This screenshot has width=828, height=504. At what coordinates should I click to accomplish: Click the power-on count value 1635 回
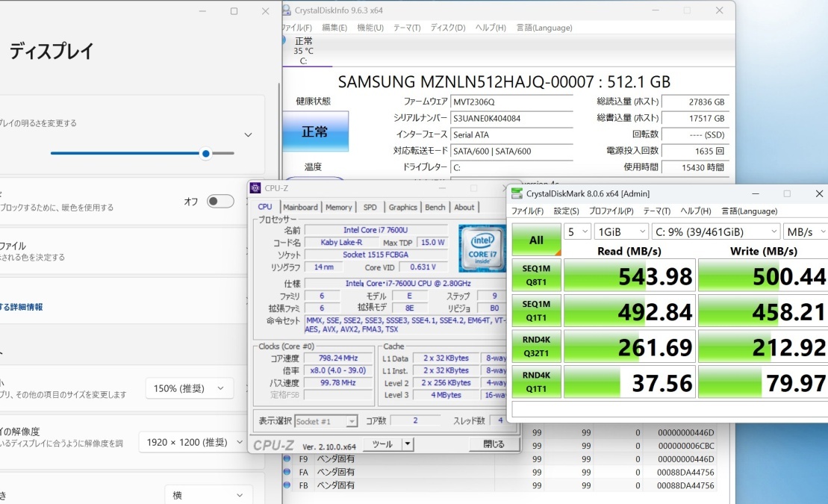(x=695, y=151)
